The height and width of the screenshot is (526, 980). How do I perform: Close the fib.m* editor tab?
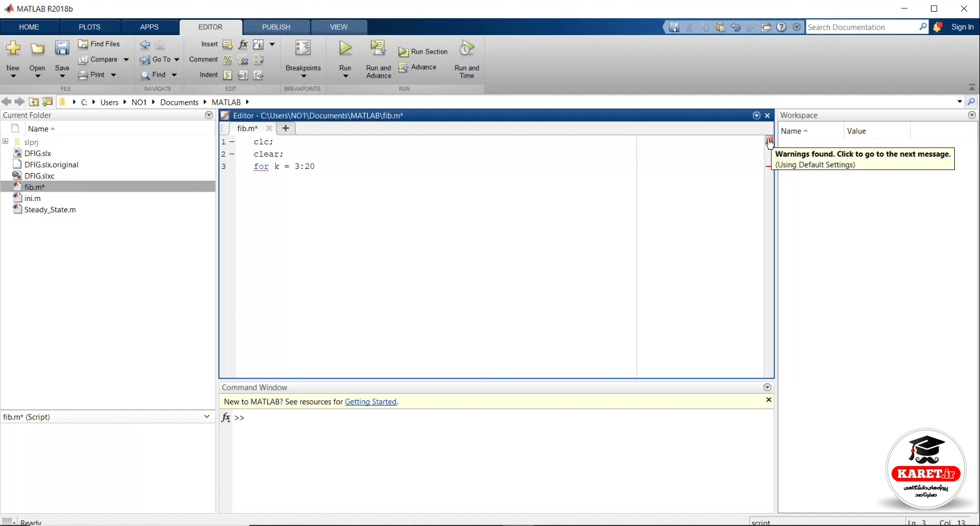pos(269,129)
